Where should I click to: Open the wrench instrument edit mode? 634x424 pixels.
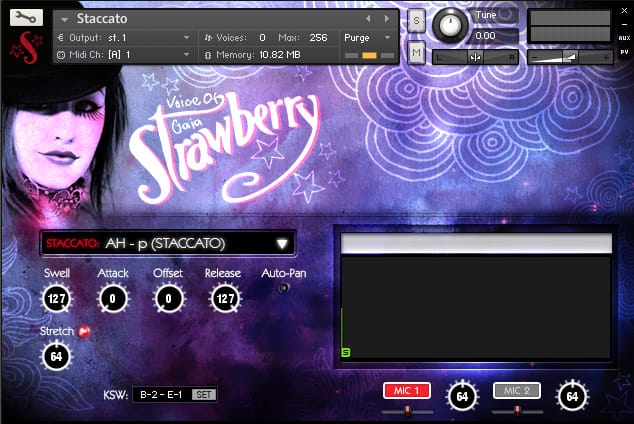click(x=26, y=17)
